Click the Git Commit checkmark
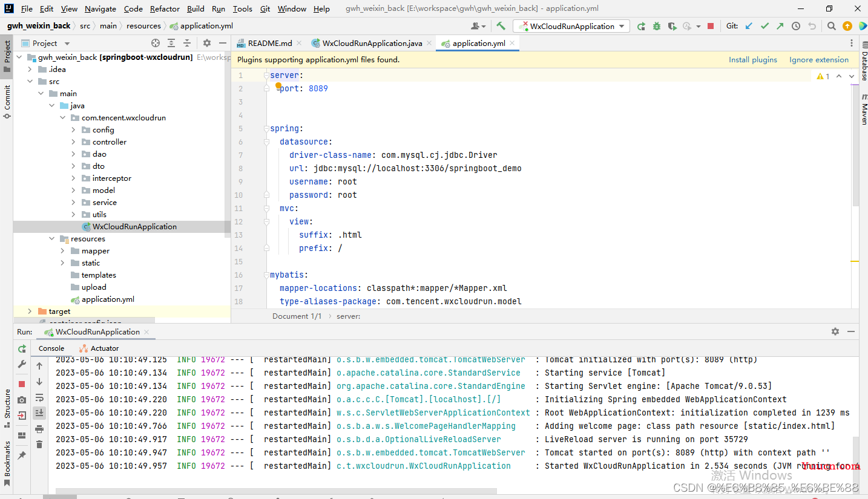 764,26
